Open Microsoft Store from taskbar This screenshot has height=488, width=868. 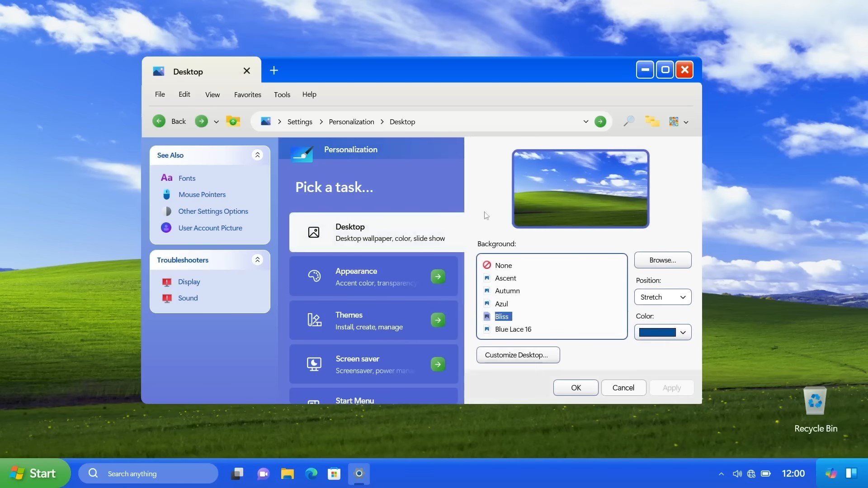334,474
